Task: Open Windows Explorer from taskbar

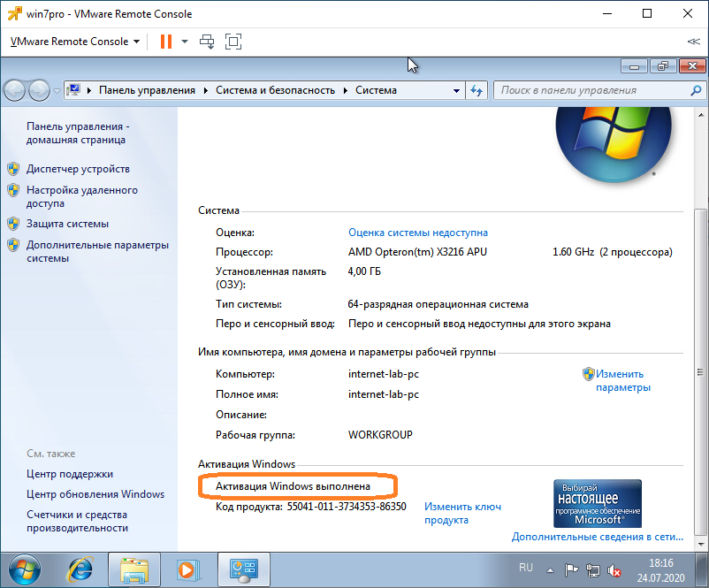Action: click(x=134, y=569)
